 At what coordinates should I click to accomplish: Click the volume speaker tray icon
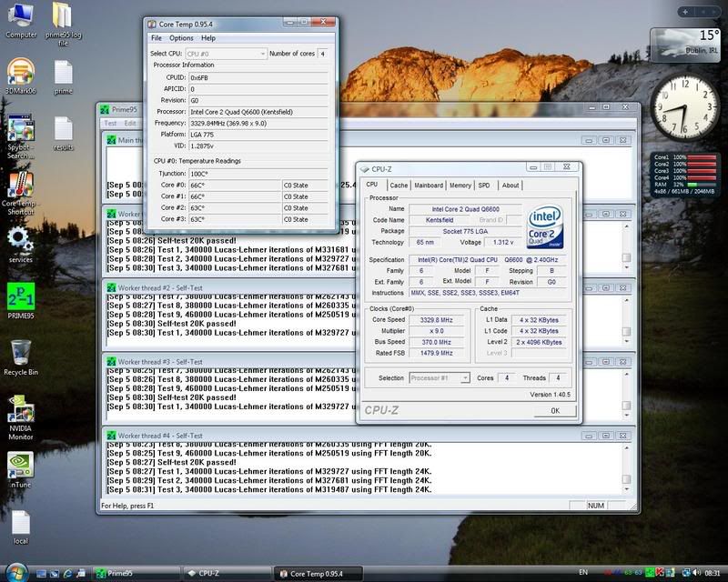point(696,573)
